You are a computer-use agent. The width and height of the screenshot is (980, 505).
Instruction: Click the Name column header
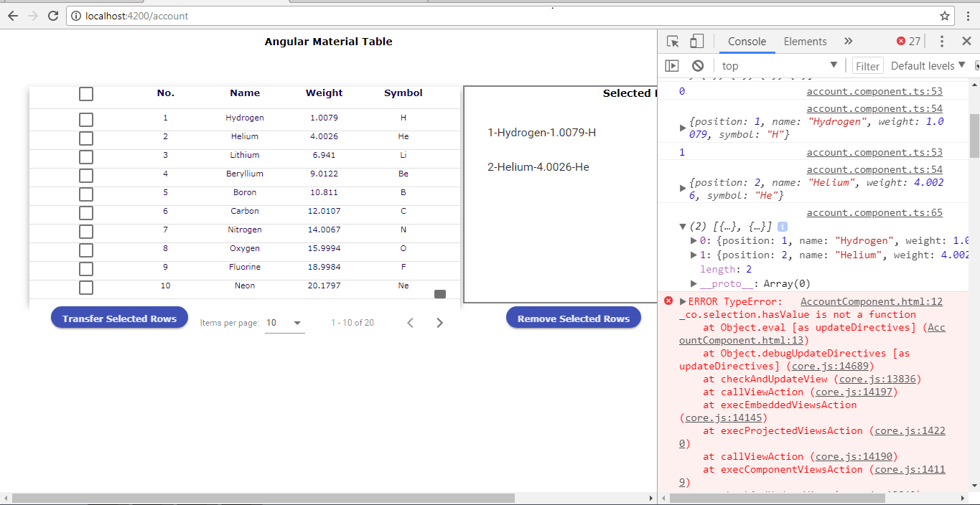[245, 93]
